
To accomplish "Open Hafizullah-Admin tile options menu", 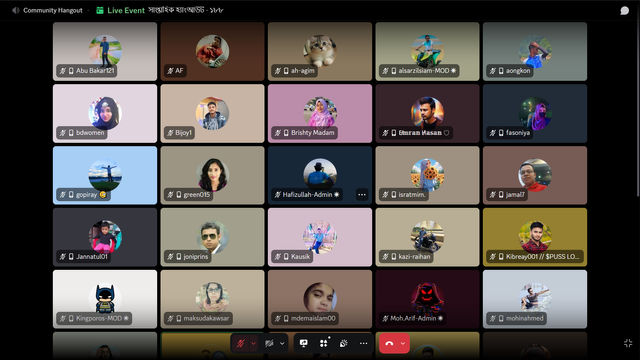I will pyautogui.click(x=362, y=195).
